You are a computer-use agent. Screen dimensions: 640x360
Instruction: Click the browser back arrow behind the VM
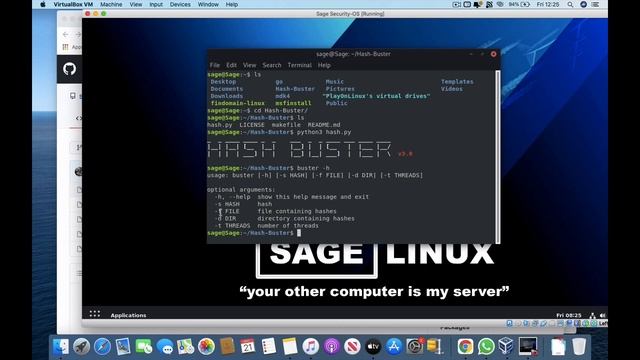(x=66, y=35)
